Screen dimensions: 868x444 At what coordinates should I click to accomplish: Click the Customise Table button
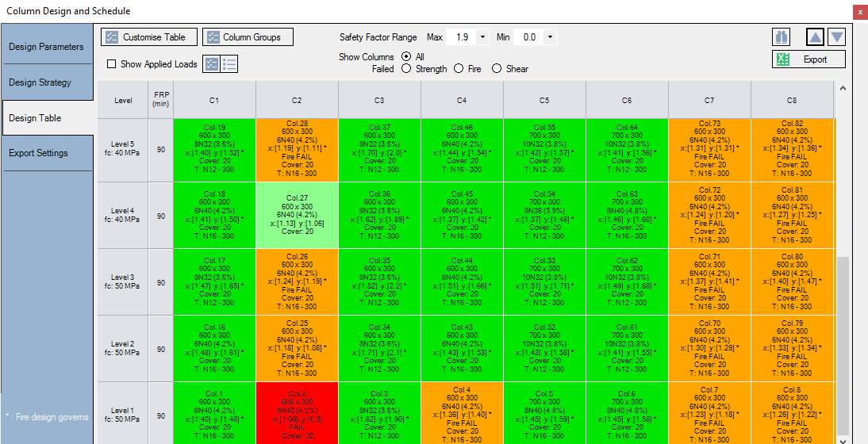(x=146, y=37)
